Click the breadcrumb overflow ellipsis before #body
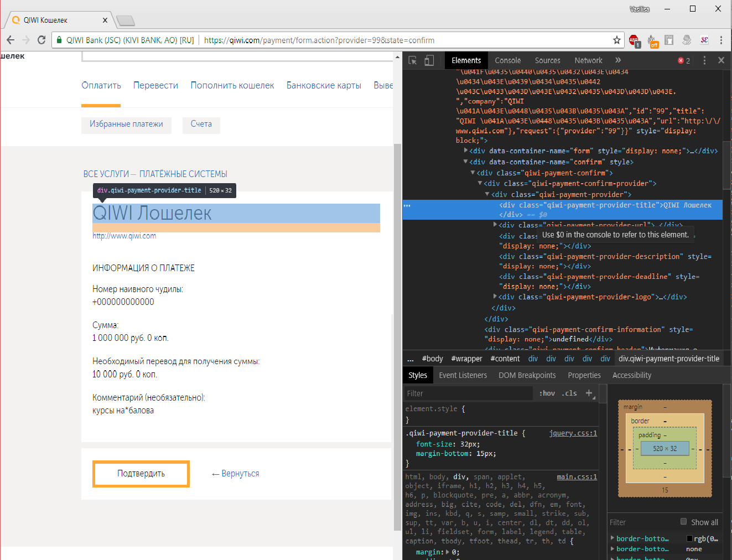The image size is (732, 560). (x=411, y=359)
